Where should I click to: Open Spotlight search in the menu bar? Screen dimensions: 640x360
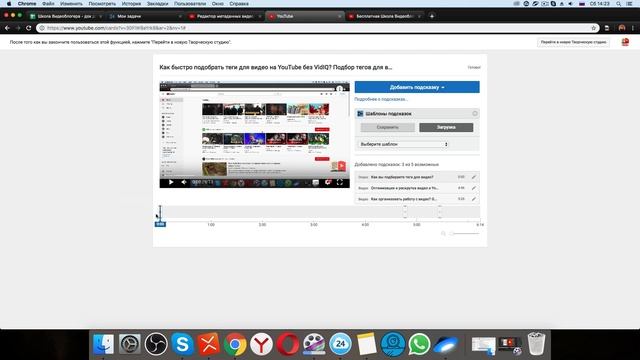pos(619,4)
